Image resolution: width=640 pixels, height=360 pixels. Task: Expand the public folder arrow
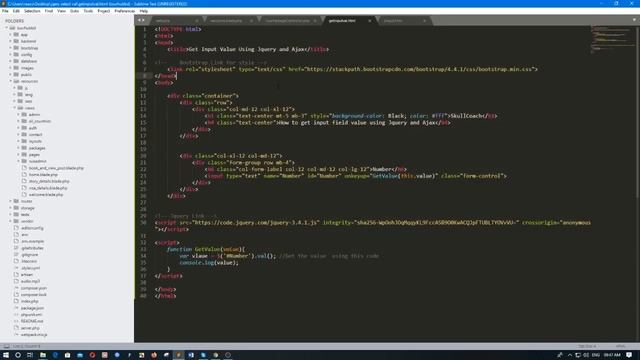[x=11, y=74]
